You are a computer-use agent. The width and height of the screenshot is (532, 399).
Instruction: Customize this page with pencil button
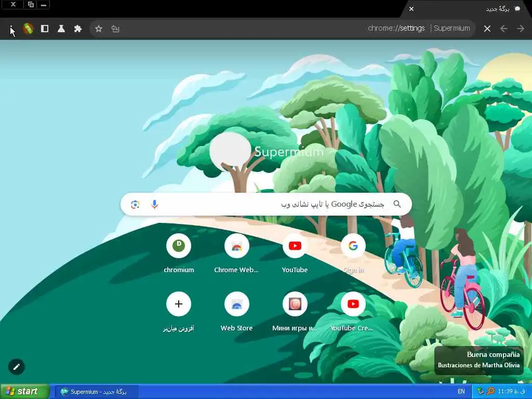click(17, 367)
